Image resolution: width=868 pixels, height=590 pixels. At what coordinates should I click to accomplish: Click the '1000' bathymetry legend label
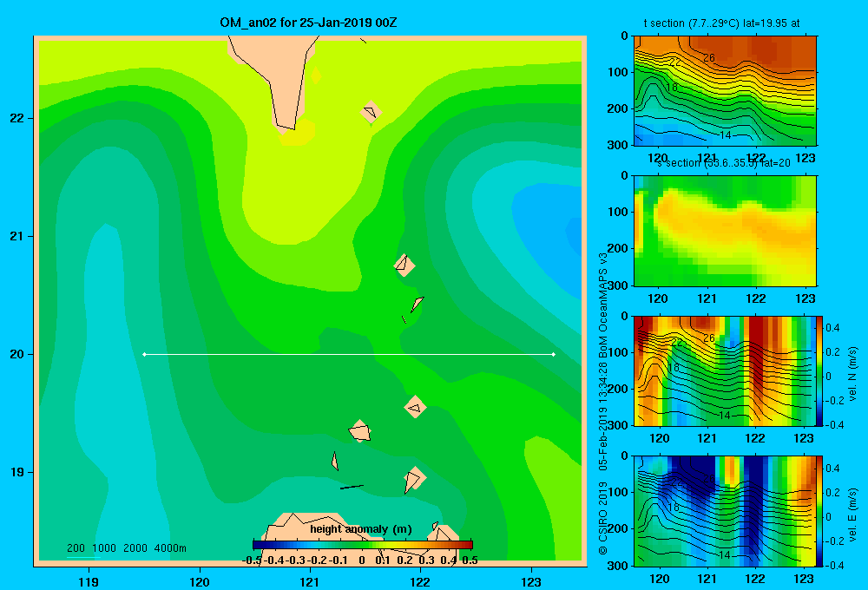coord(104,548)
